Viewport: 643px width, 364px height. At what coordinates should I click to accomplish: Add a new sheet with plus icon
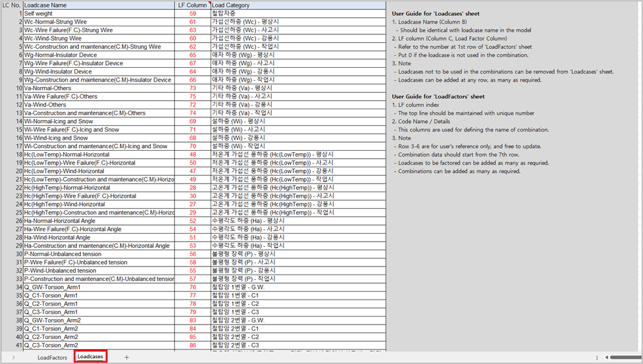[x=127, y=357]
